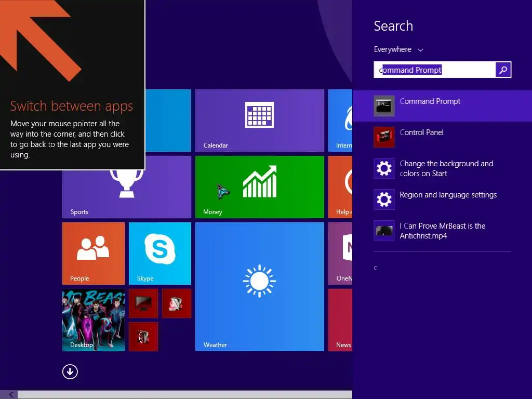This screenshot has width=532, height=399.
Task: Click the small red monitor tile
Action: click(143, 303)
